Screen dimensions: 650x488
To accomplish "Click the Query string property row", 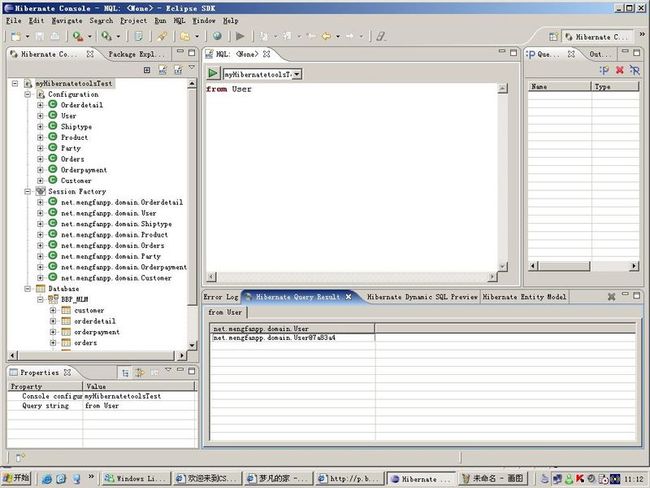I will click(x=102, y=405).
